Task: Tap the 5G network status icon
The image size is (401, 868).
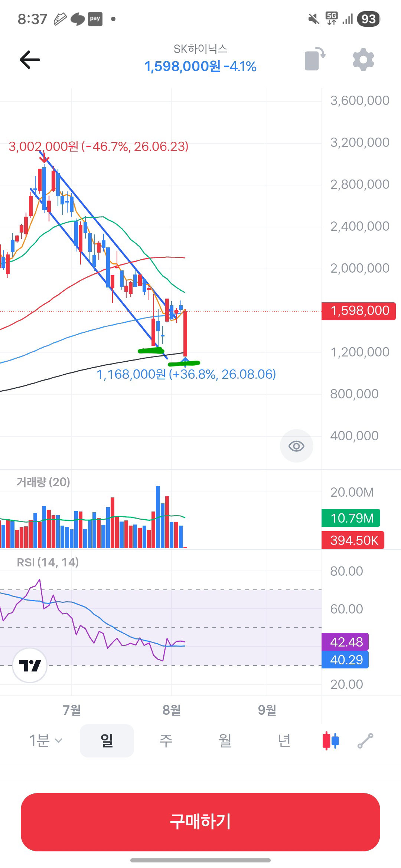Action: coord(332,19)
